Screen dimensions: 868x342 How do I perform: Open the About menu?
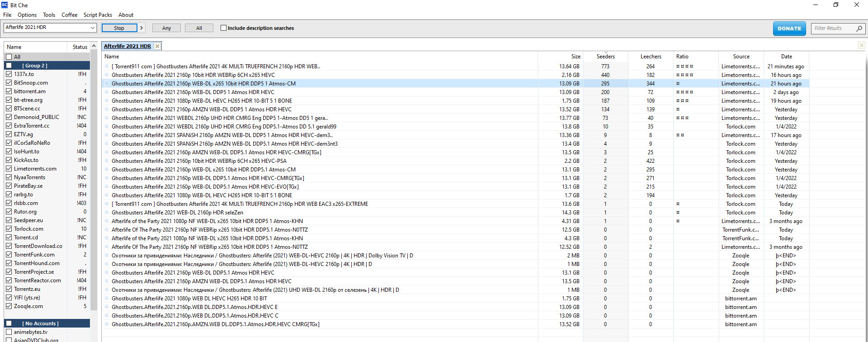pyautogui.click(x=126, y=15)
